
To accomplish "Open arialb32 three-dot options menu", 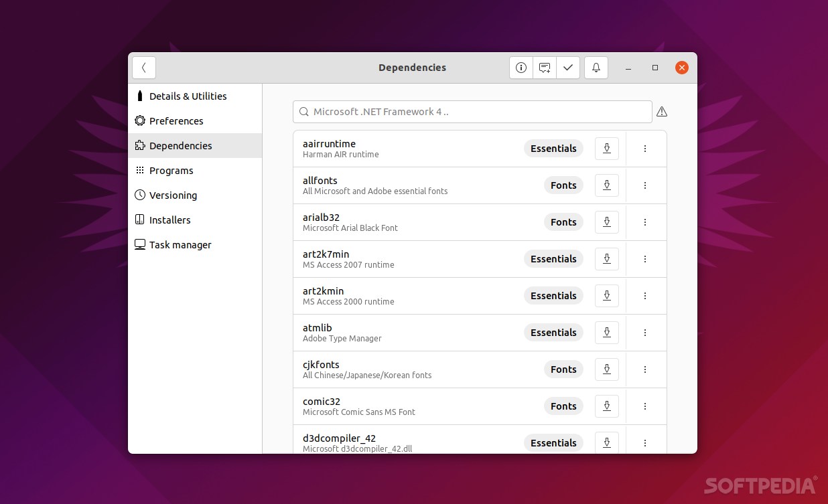I will click(645, 222).
